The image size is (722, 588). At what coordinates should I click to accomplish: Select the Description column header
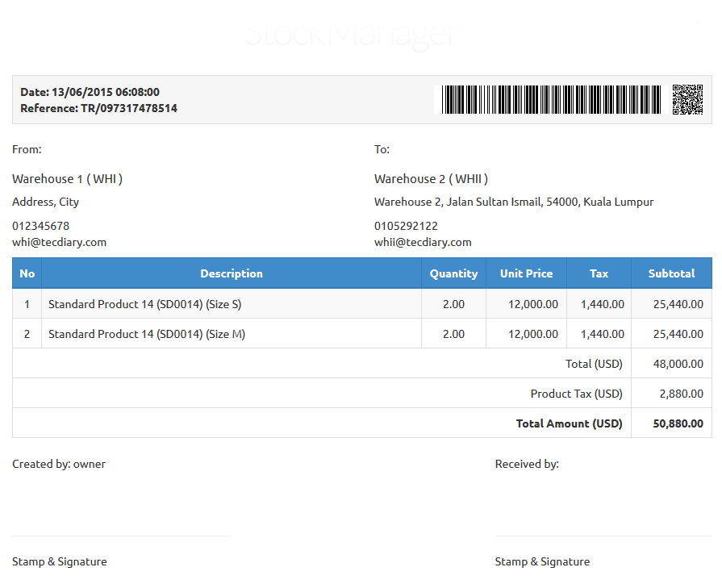231,273
